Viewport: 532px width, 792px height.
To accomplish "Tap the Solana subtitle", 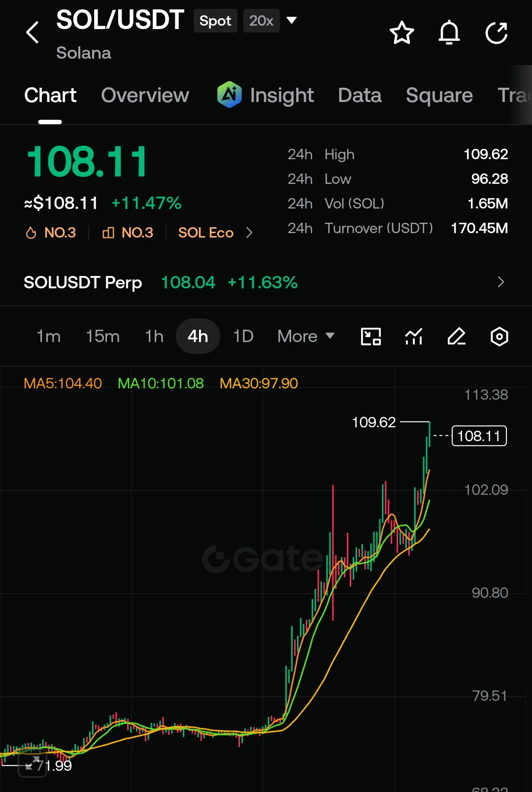I will (x=84, y=53).
